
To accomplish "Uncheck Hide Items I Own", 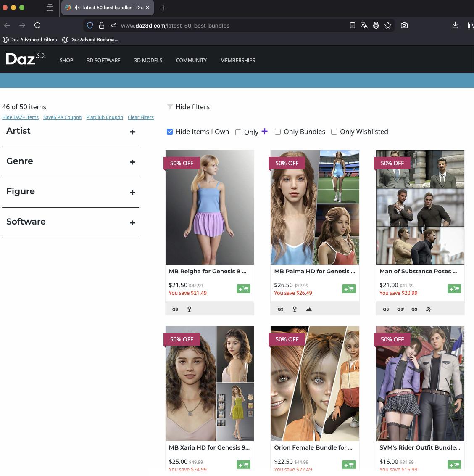I will [x=170, y=132].
